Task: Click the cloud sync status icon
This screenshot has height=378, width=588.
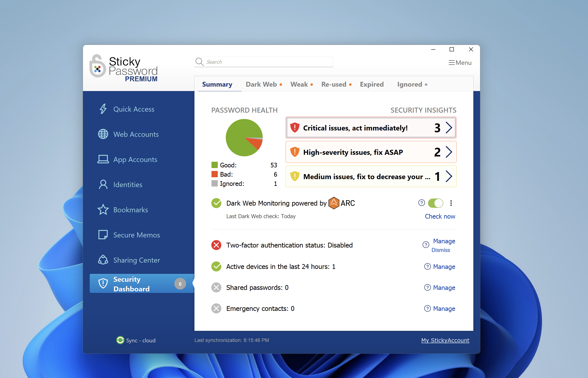Action: pyautogui.click(x=120, y=340)
